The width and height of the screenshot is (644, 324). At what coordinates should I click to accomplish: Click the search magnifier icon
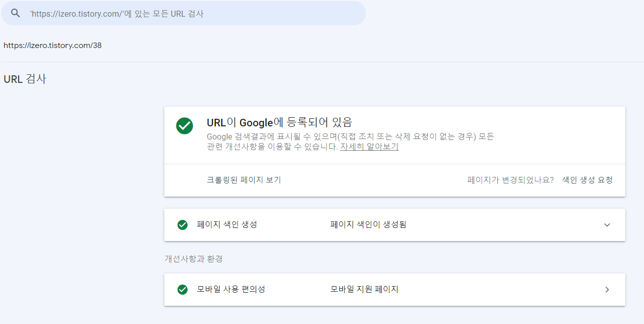point(15,13)
